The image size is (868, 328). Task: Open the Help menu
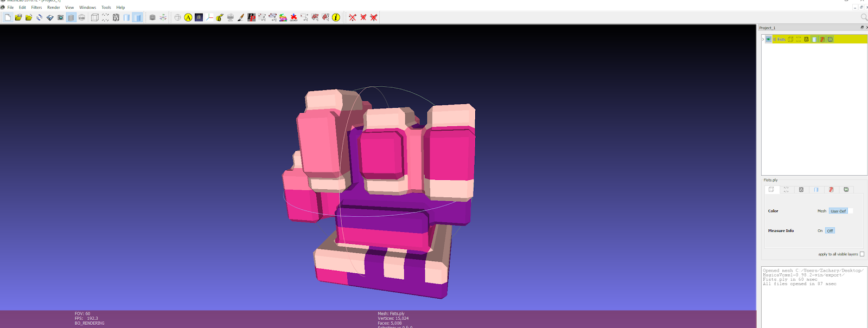pyautogui.click(x=120, y=8)
